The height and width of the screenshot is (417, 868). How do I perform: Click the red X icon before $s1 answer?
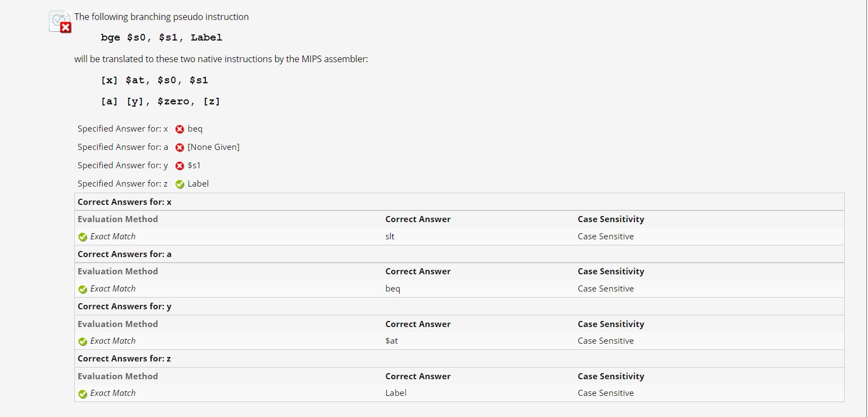(180, 166)
